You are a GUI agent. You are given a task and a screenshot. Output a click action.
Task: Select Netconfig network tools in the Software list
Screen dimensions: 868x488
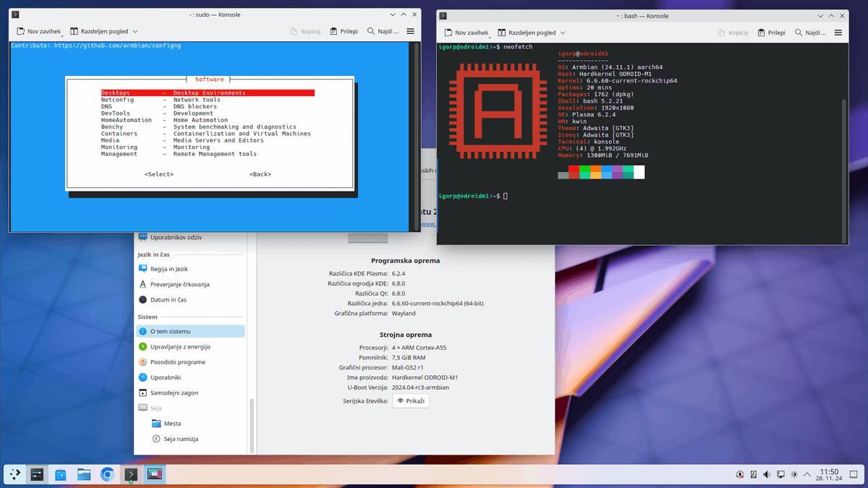pos(118,99)
